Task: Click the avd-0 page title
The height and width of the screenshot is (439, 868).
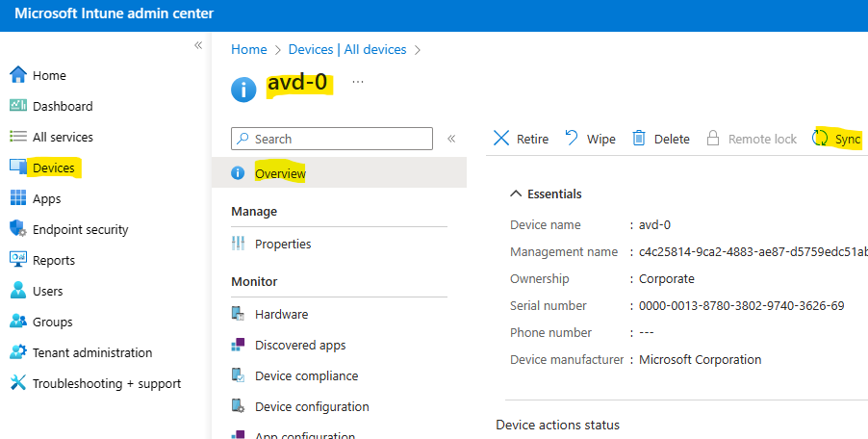Action: (297, 83)
